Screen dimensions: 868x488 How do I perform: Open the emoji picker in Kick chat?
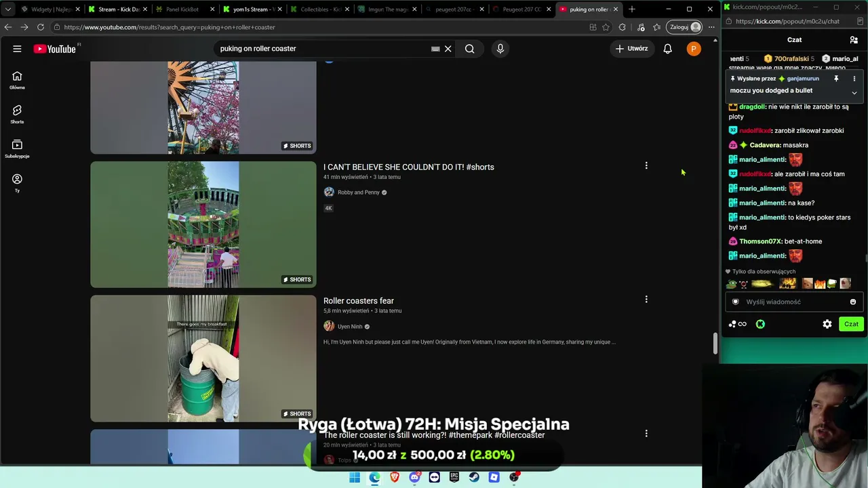pyautogui.click(x=853, y=302)
